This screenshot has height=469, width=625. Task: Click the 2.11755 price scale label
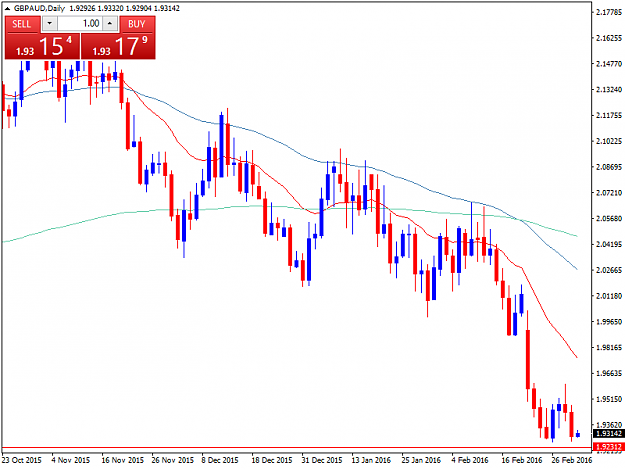click(609, 116)
